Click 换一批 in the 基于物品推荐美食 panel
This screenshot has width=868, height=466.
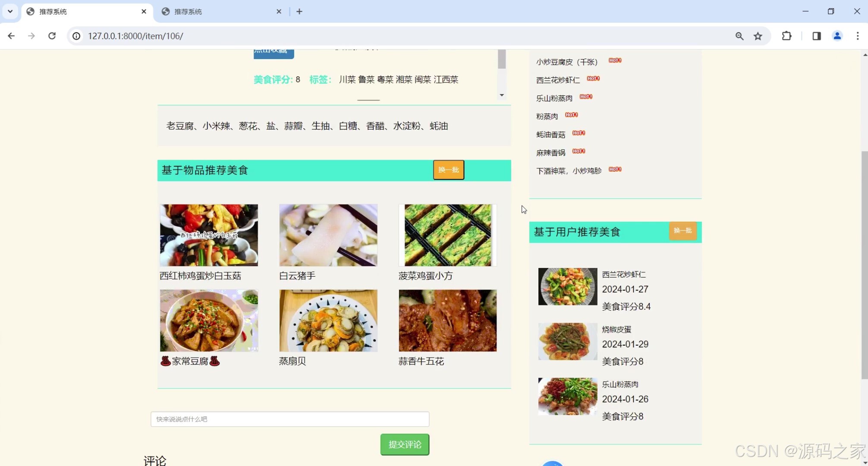[x=448, y=170]
